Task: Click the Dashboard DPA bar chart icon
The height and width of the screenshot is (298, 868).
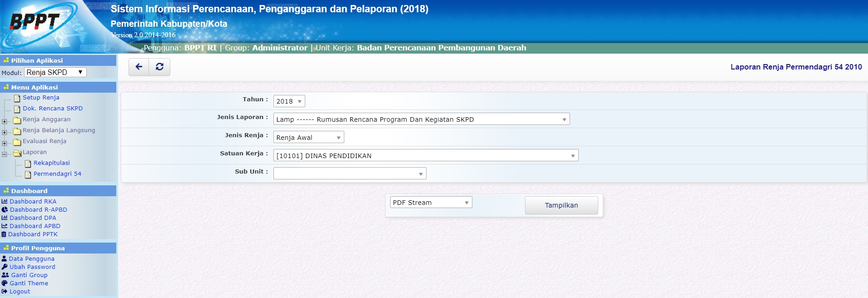Action: 5,218
